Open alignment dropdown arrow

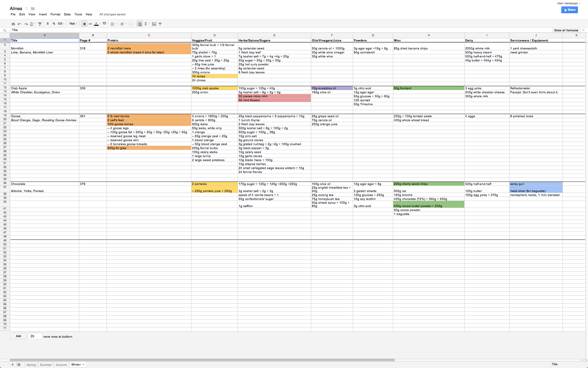pos(126,24)
